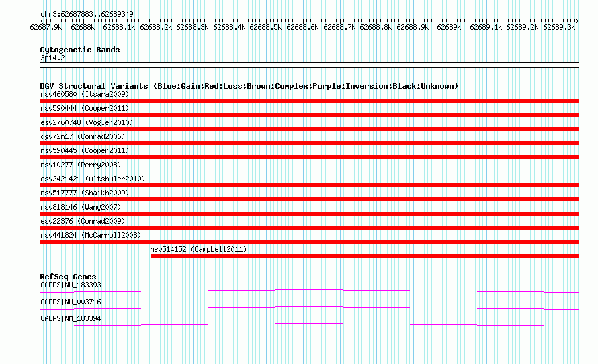Open variant nsv460580 (Itsara2009)

85,94
